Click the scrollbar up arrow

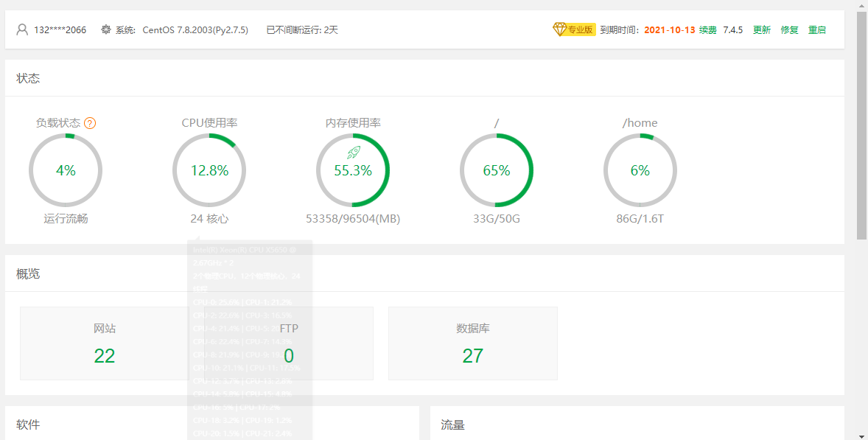861,5
